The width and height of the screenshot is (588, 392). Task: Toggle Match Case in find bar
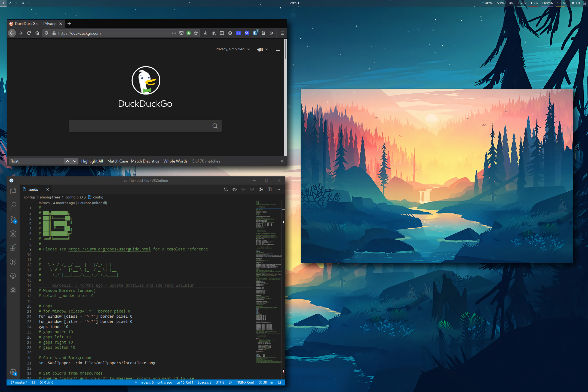tap(118, 161)
